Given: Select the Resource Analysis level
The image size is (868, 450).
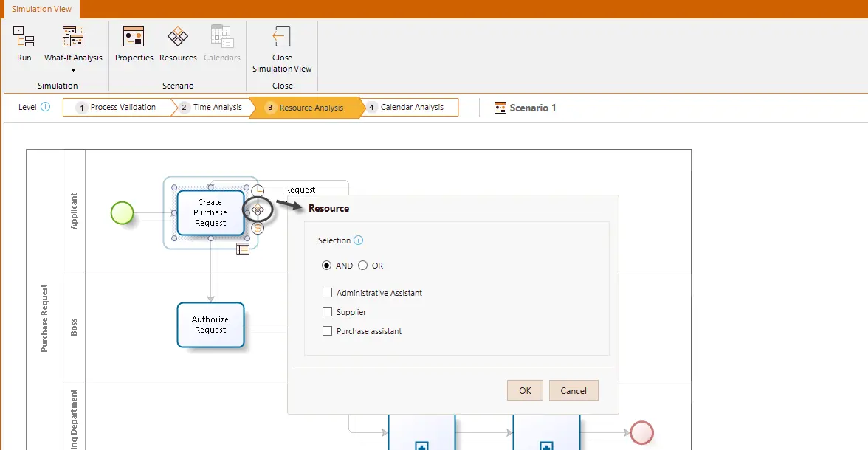Looking at the screenshot, I should click(306, 108).
